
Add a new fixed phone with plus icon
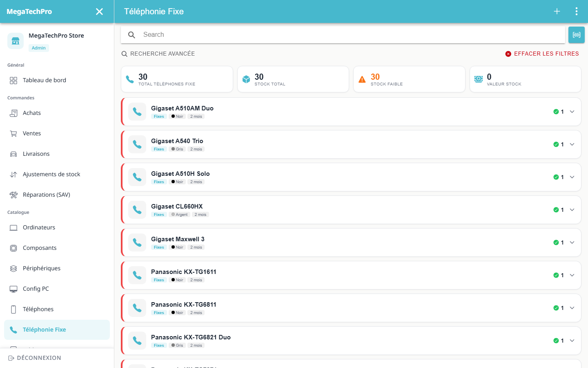[557, 11]
